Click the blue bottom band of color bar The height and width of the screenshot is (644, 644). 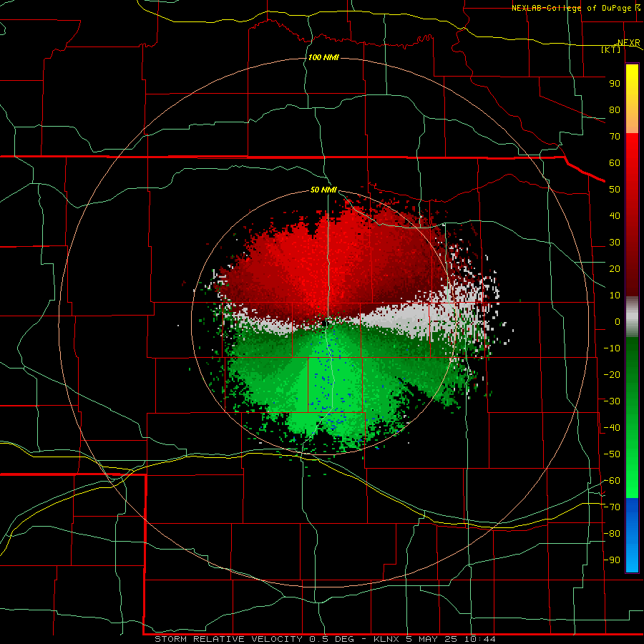(x=632, y=535)
